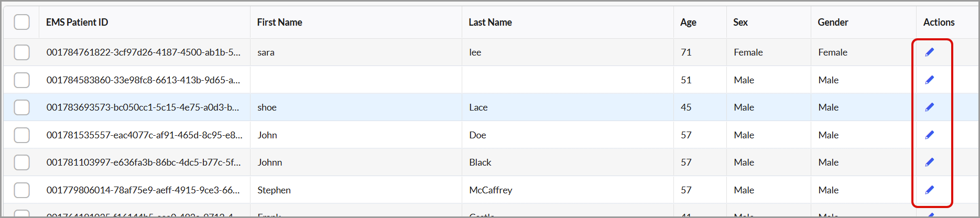Open edit for shoe Lace record

pyautogui.click(x=930, y=107)
